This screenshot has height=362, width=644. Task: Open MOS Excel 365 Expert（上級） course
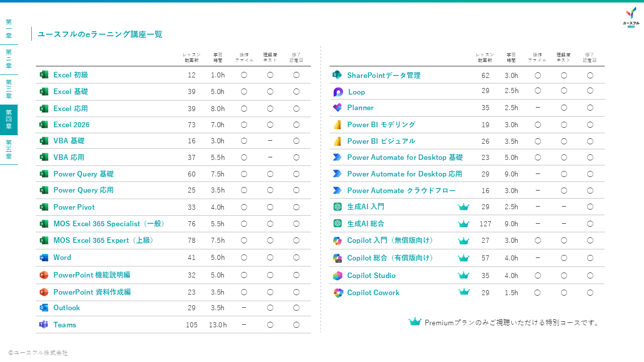pos(104,240)
